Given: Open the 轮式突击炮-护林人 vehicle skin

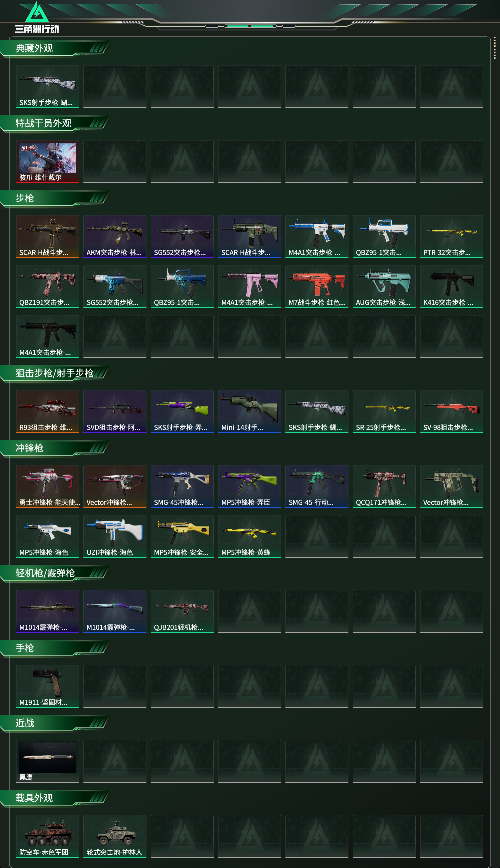Looking at the screenshot, I should pyautogui.click(x=115, y=836).
